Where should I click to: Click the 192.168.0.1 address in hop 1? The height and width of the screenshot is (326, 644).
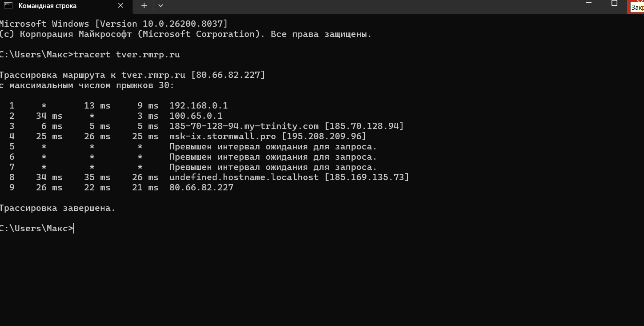[198, 106]
